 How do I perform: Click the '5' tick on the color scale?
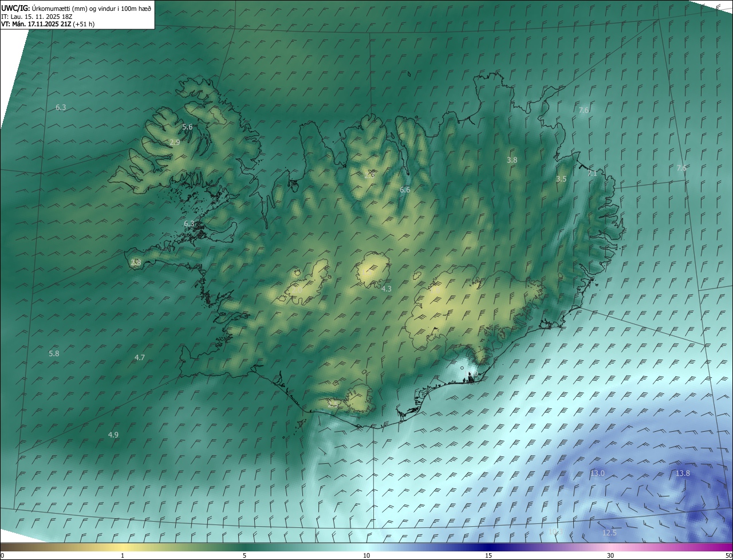pos(245,555)
